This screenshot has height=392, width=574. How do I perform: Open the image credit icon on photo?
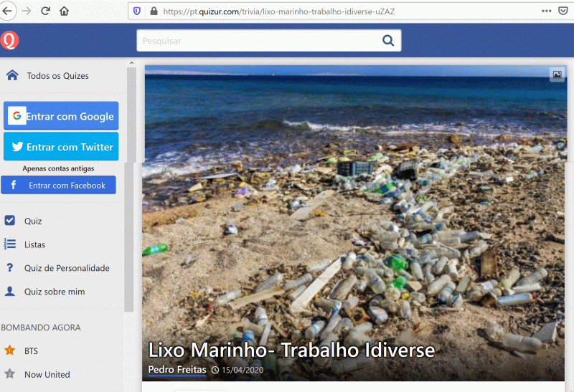[556, 75]
